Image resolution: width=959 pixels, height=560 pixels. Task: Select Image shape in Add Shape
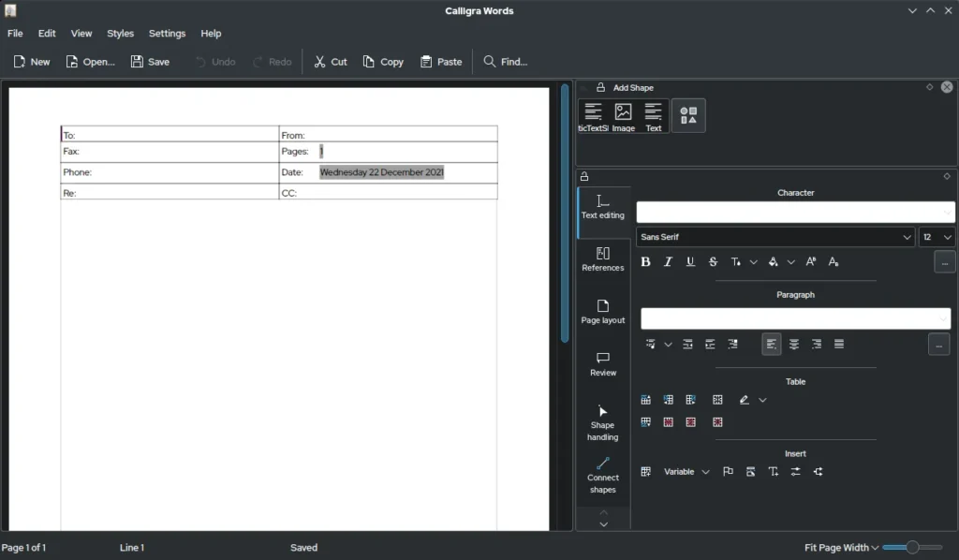623,117
